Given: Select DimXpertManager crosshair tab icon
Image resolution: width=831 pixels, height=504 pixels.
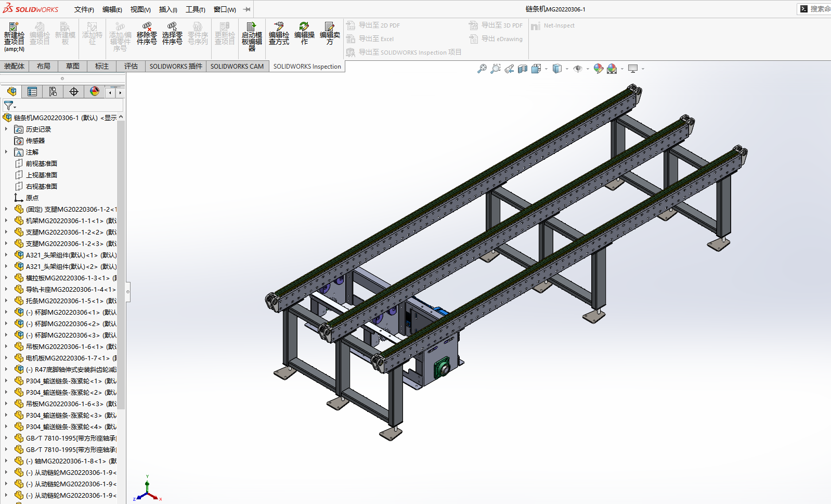Looking at the screenshot, I should click(74, 92).
